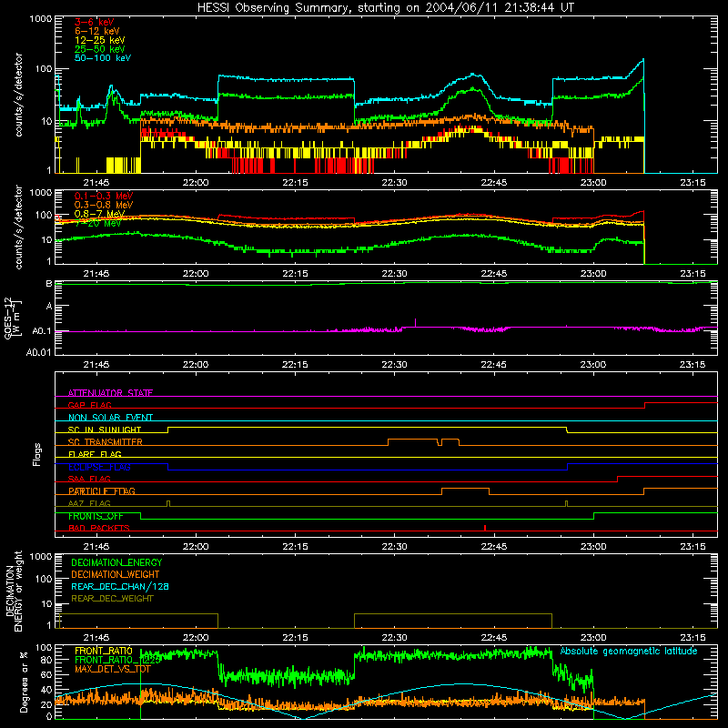Click the 22:00 tick under the keV plot
The width and height of the screenshot is (728, 728).
(x=196, y=183)
